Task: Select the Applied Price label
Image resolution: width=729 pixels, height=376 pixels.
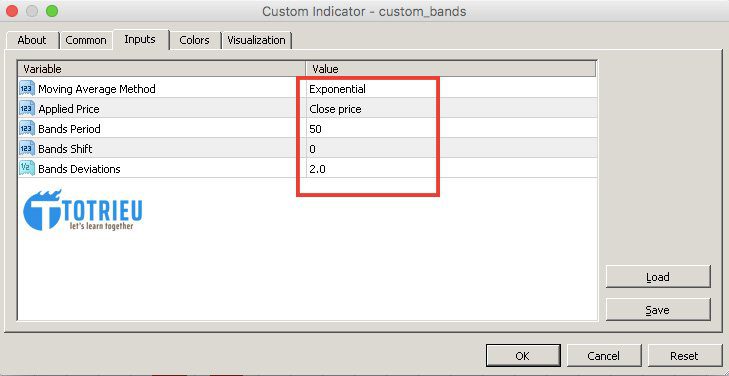Action: [69, 109]
